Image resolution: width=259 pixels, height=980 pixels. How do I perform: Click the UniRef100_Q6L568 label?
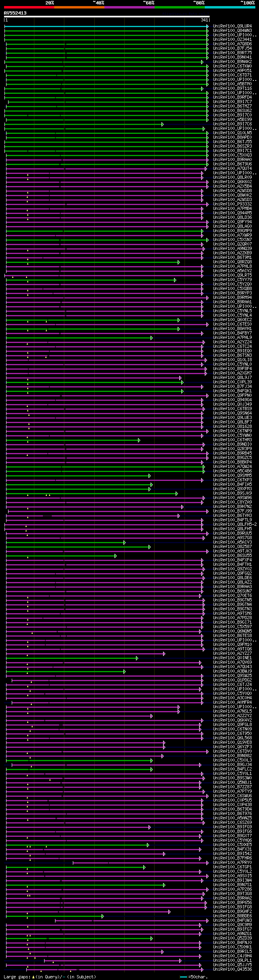tap(232, 738)
